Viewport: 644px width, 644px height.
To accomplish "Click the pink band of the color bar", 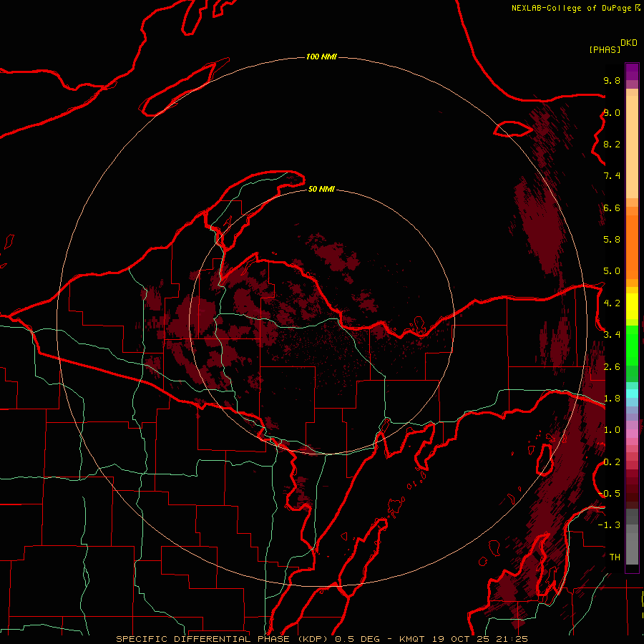I will click(632, 434).
